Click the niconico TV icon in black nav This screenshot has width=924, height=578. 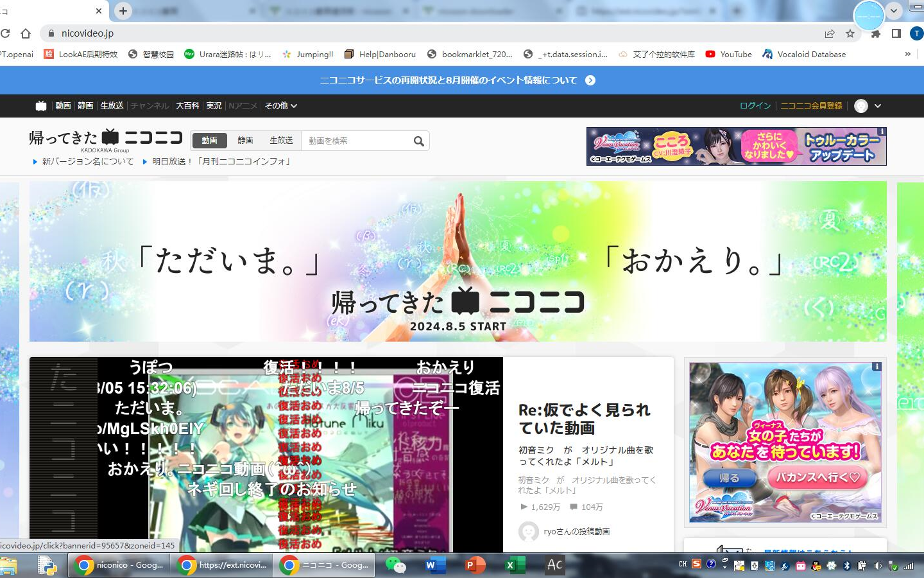[x=41, y=106]
